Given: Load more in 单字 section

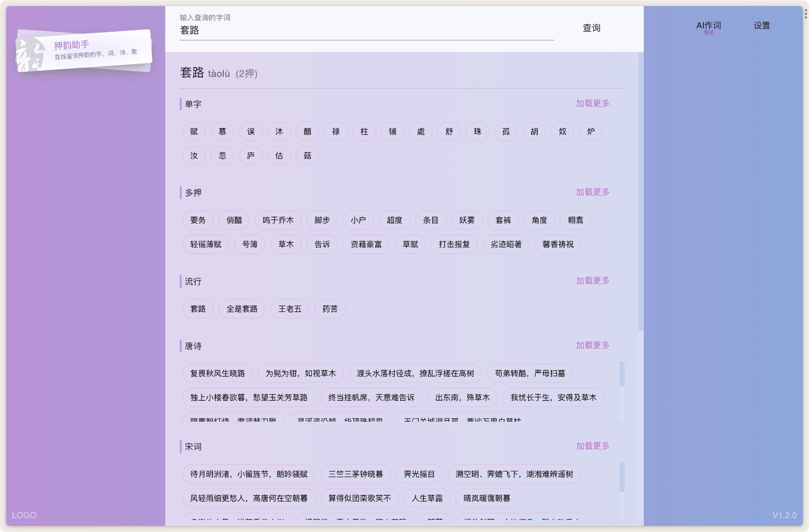Looking at the screenshot, I should pyautogui.click(x=593, y=104).
